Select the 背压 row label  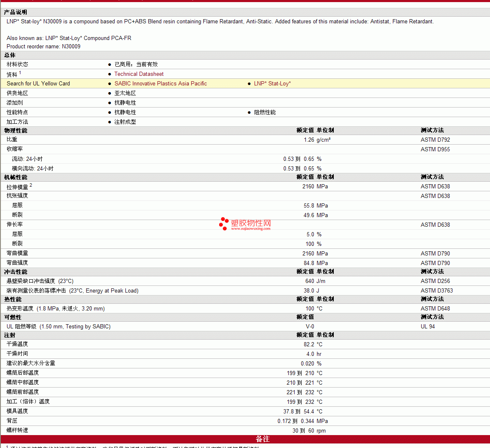[12, 421]
